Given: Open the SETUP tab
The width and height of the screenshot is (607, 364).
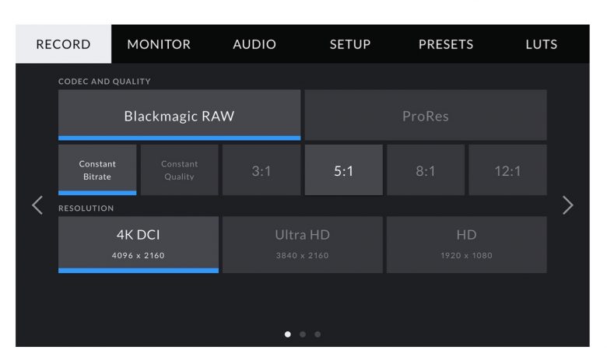Looking at the screenshot, I should click(350, 44).
